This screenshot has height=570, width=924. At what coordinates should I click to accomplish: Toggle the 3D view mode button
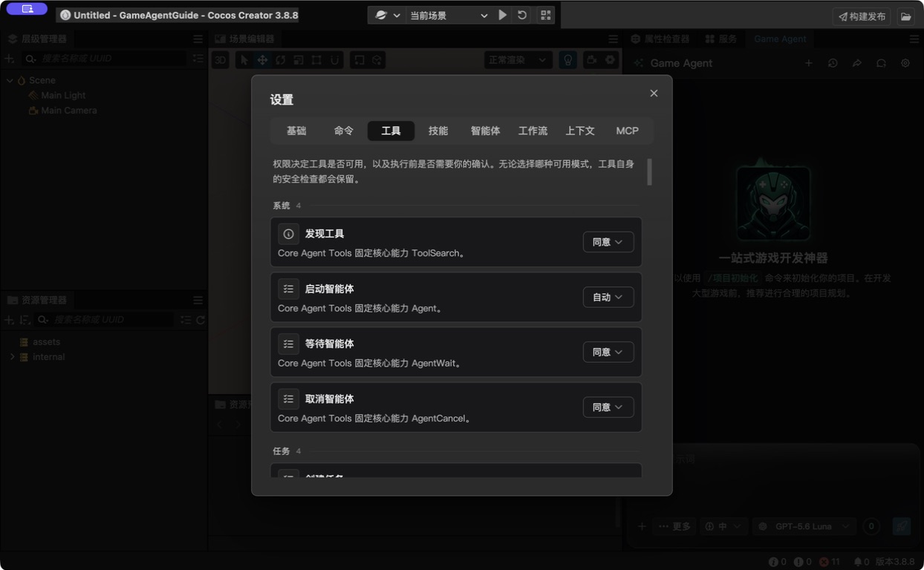(220, 60)
